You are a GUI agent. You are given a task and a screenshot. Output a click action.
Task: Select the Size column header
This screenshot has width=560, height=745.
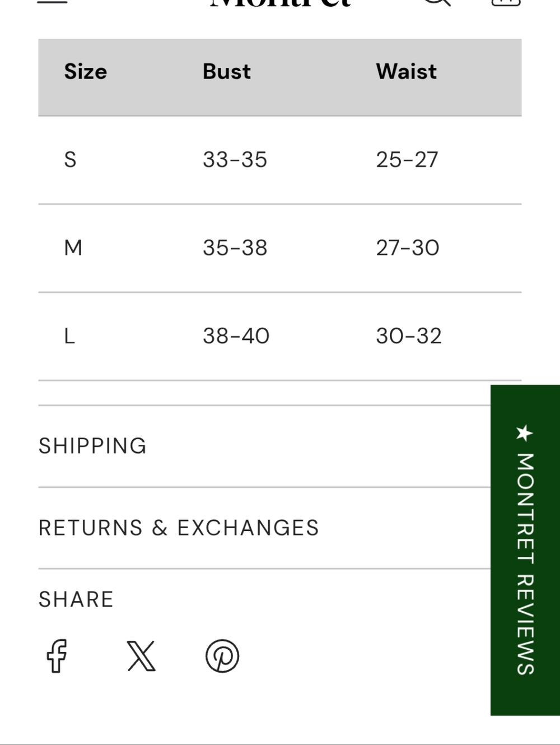coord(86,72)
